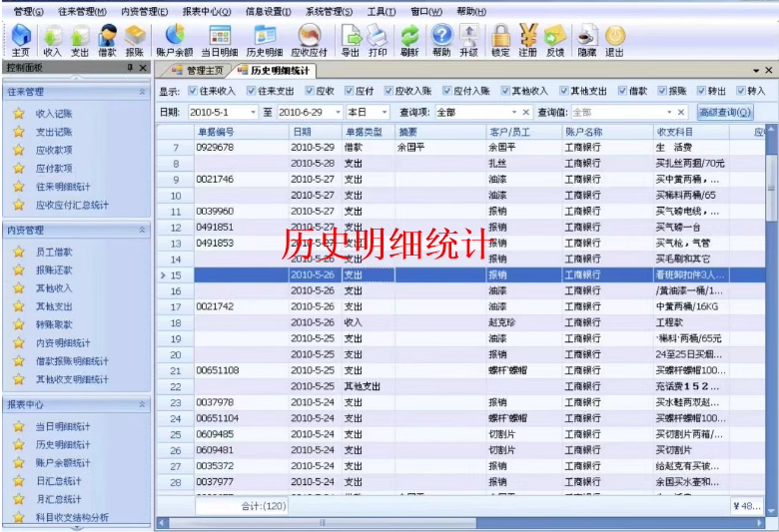
Task: Toggle the 其他支出 filter checkbox
Action: coord(564,91)
